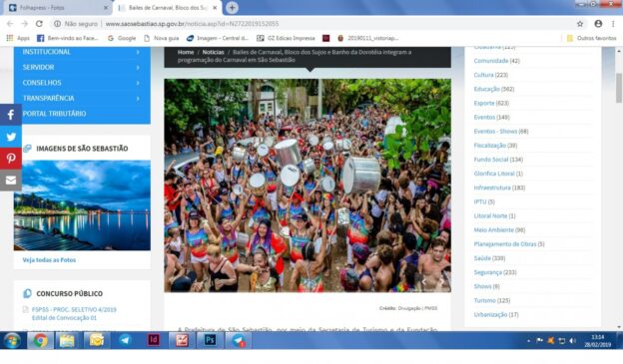The width and height of the screenshot is (623, 364).
Task: Open Chrome profile avatar icon
Action: coord(598,24)
